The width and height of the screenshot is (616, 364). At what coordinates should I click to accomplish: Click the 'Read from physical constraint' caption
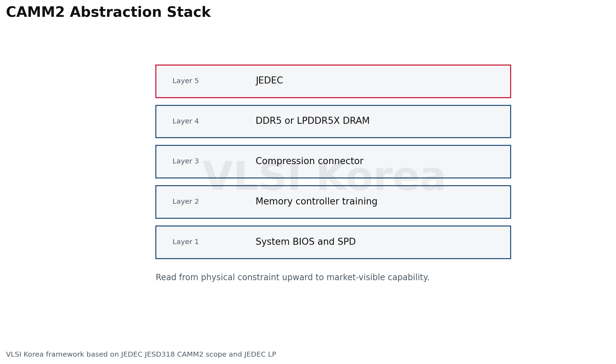pyautogui.click(x=292, y=278)
